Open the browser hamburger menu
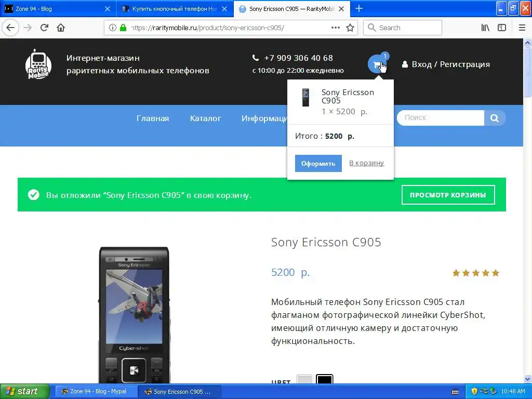Image resolution: width=532 pixels, height=399 pixels. coord(522,28)
